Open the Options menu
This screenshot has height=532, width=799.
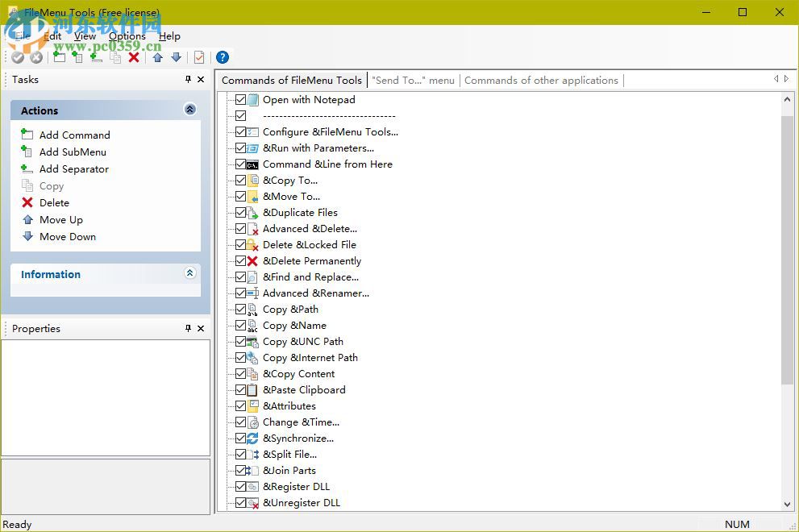point(127,36)
